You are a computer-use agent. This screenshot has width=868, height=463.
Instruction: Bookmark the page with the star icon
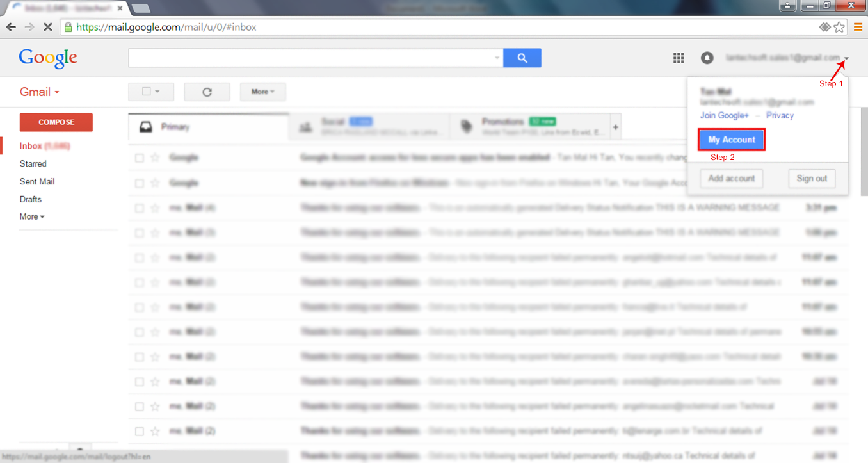click(x=839, y=28)
